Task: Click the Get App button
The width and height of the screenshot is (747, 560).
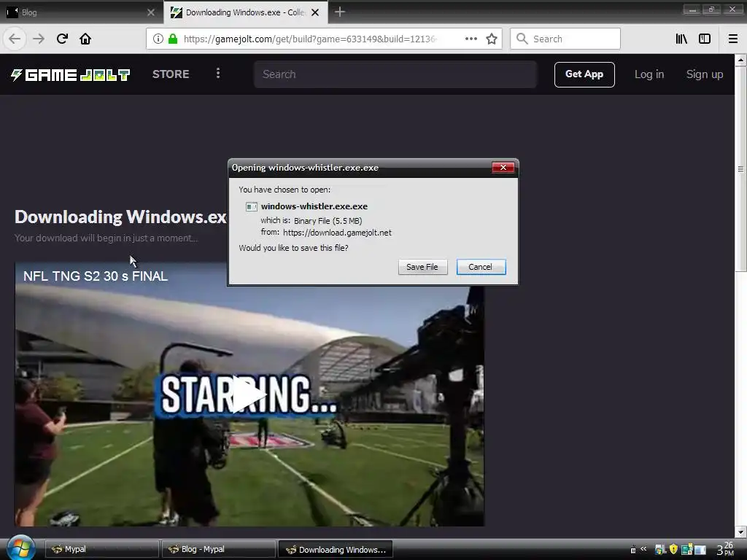Action: [584, 74]
